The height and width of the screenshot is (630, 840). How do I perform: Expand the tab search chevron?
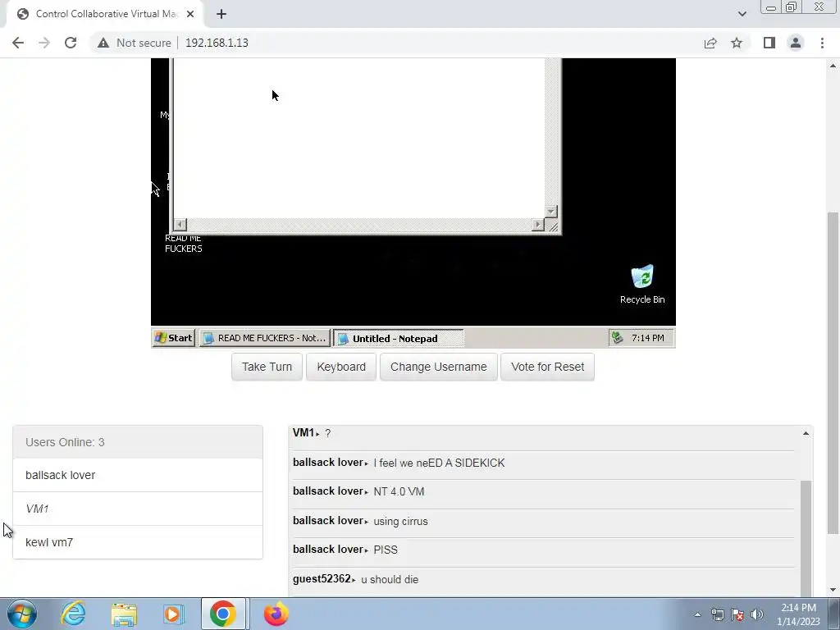(x=742, y=14)
